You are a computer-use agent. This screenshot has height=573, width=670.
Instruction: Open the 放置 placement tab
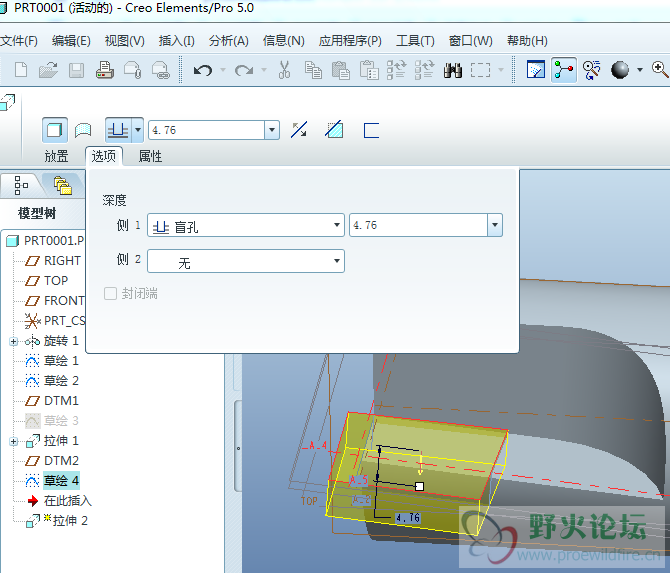point(56,156)
